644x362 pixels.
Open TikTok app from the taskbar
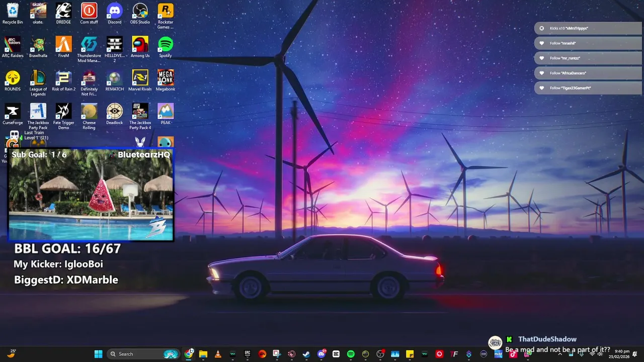tap(513, 354)
